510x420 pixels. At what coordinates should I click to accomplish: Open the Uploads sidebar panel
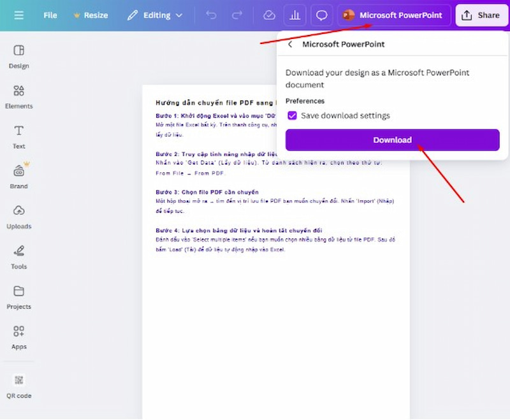click(x=19, y=217)
